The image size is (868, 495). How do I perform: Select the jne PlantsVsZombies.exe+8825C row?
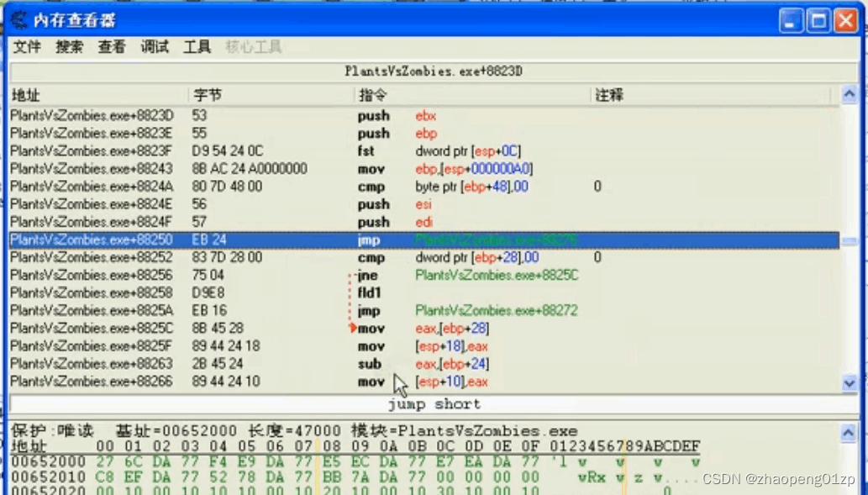(x=424, y=275)
